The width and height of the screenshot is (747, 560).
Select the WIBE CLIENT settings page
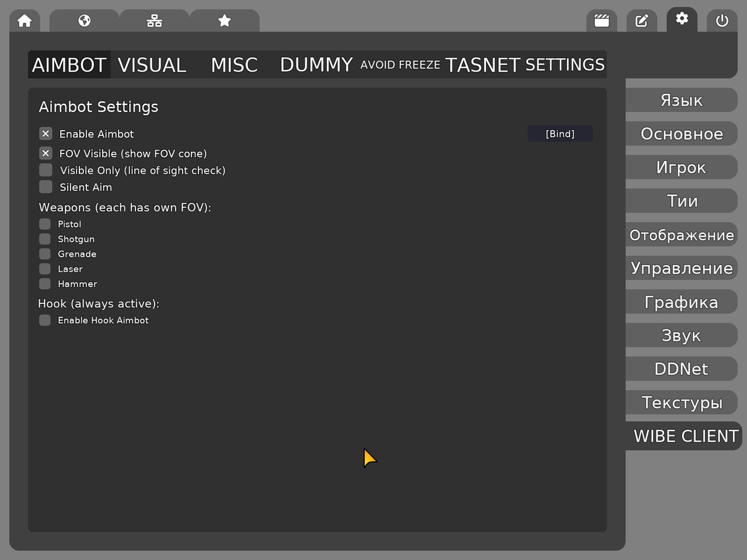684,436
